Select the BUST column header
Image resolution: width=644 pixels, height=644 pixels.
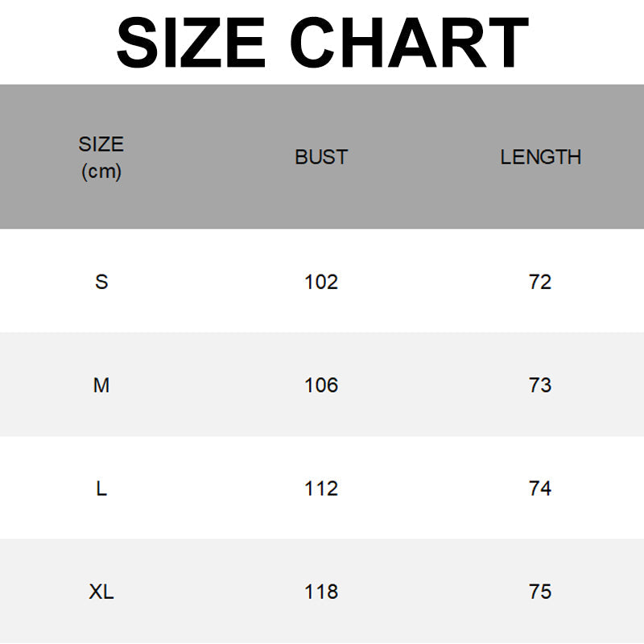321,157
